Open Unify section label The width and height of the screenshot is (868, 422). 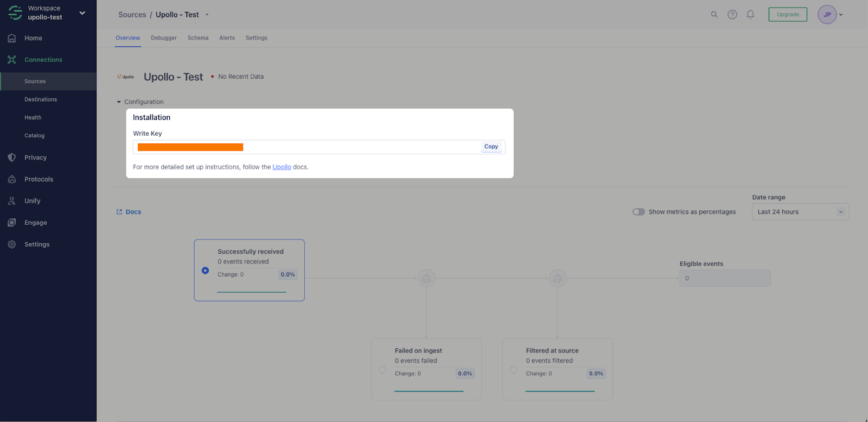pos(32,201)
